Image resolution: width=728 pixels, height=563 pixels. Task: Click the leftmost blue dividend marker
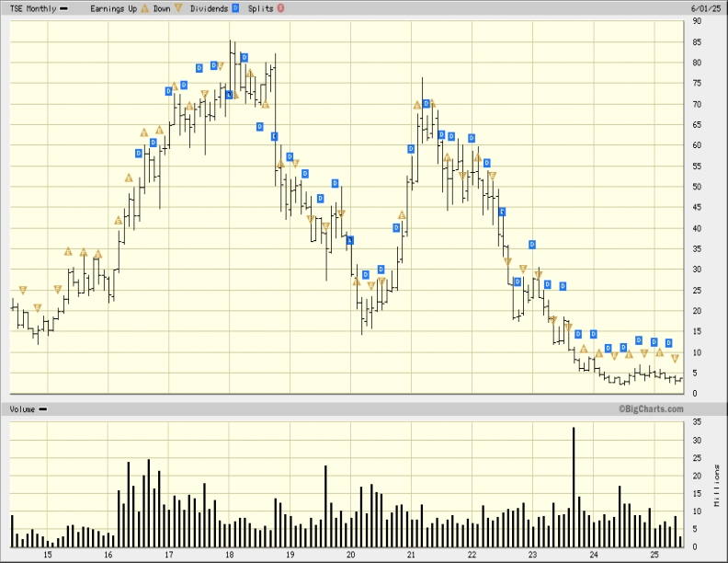pos(139,154)
